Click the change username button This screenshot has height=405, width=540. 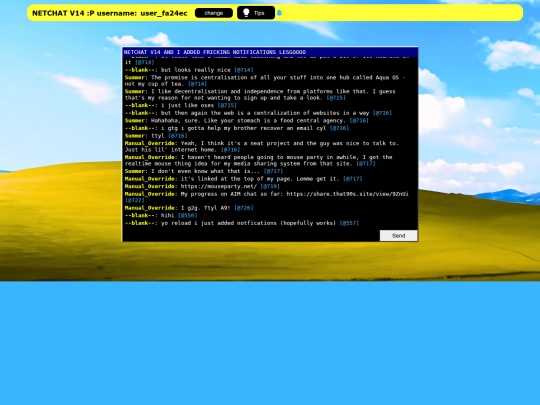tap(214, 13)
